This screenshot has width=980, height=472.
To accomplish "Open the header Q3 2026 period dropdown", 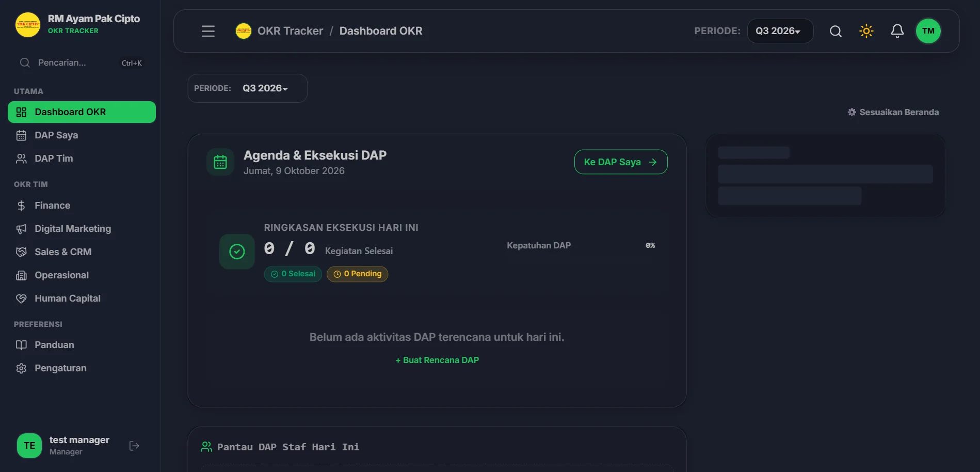I will coord(780,31).
